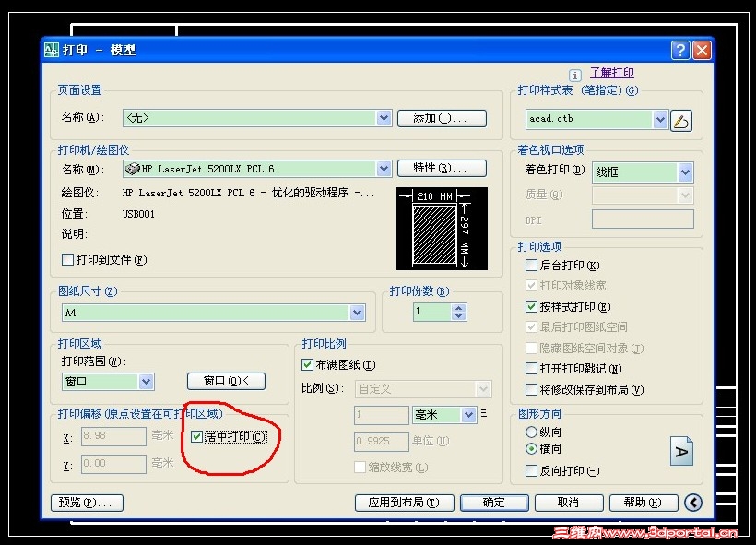The width and height of the screenshot is (756, 545).
Task: Click the landscape page orientation preview icon
Action: coord(681,451)
